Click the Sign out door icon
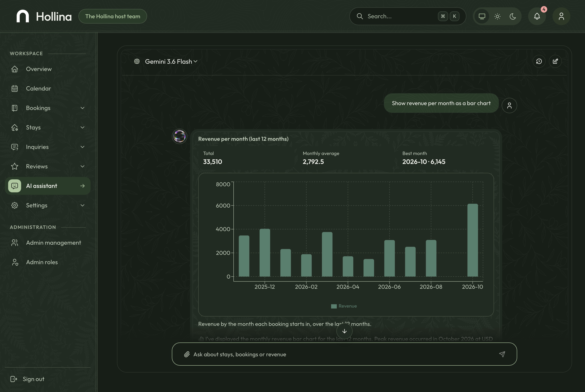The image size is (585, 392). pyautogui.click(x=14, y=379)
